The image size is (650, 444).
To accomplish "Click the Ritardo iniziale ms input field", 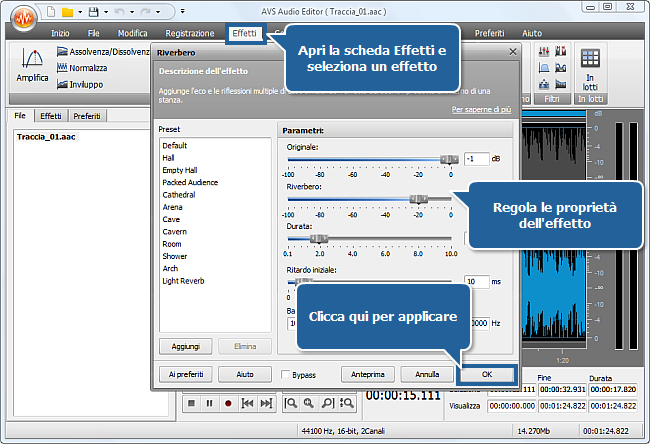I will click(x=477, y=281).
